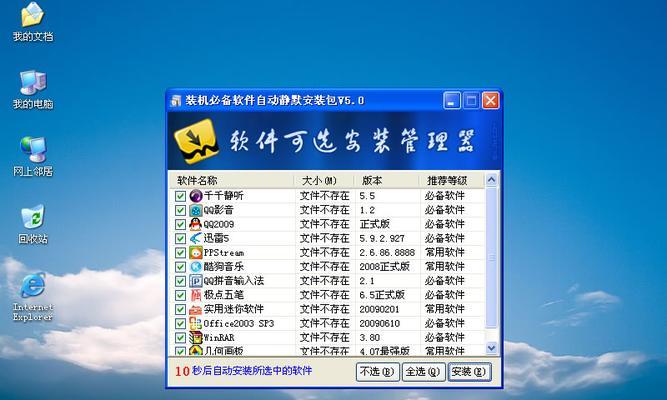Select the WinRAR row name
The image size is (667, 400).
pyautogui.click(x=219, y=337)
